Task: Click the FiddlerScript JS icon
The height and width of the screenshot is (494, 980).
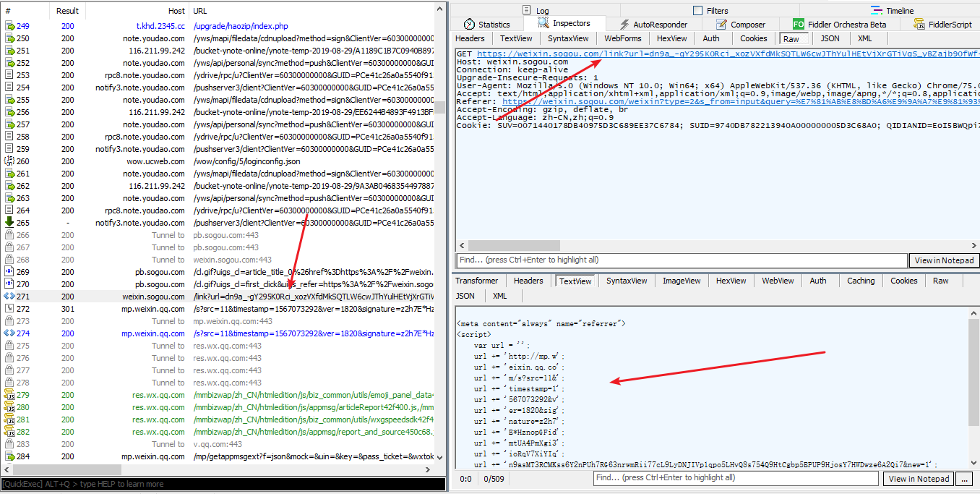Action: [x=919, y=25]
